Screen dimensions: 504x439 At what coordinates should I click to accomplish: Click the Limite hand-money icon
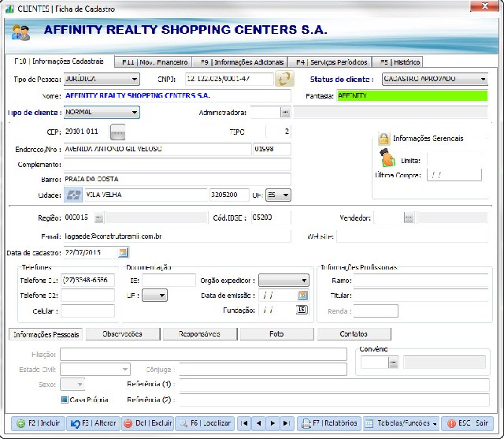click(x=387, y=158)
